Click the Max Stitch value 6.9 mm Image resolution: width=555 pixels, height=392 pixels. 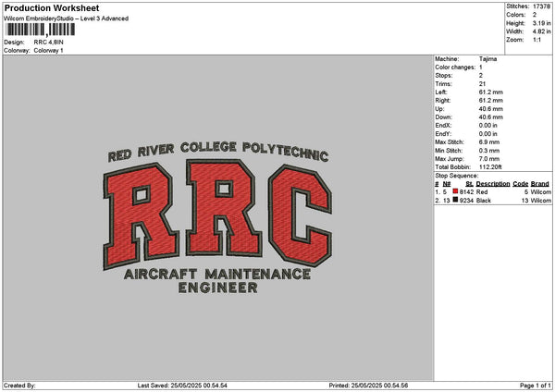click(x=489, y=142)
